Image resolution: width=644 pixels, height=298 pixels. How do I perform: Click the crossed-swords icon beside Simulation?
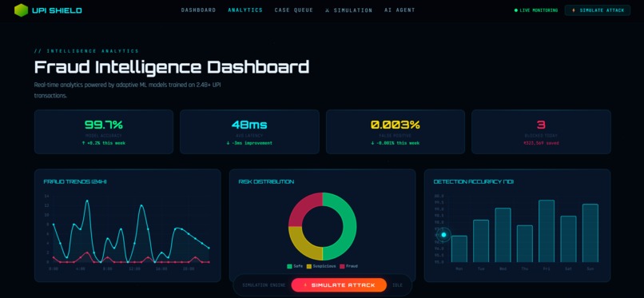pos(328,10)
